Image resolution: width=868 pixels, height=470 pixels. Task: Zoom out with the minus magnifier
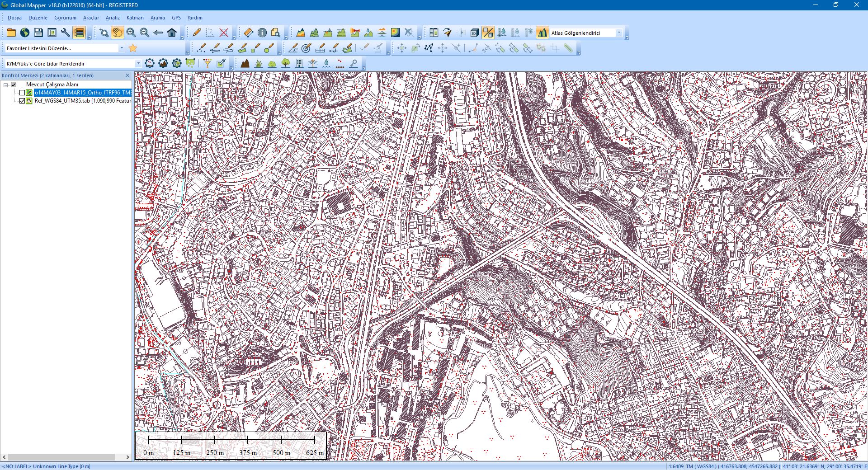click(x=145, y=33)
